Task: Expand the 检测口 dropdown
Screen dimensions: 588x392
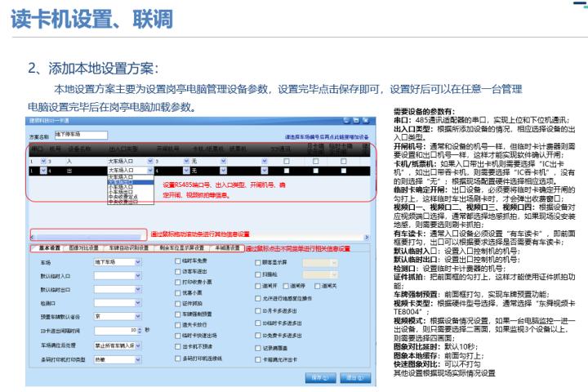Action: point(138,303)
